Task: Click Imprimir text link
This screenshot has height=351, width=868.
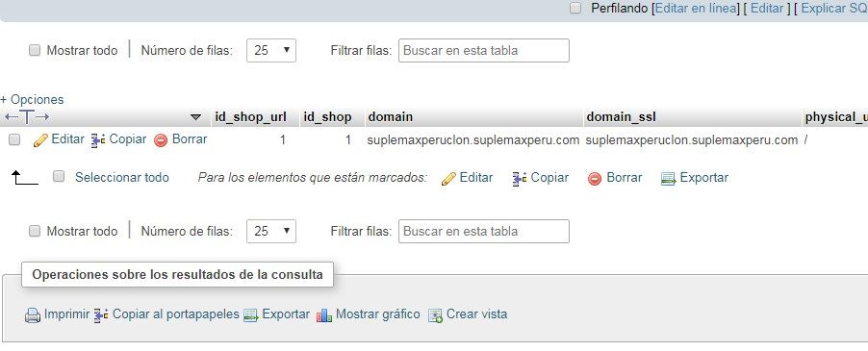Action: 66,313
